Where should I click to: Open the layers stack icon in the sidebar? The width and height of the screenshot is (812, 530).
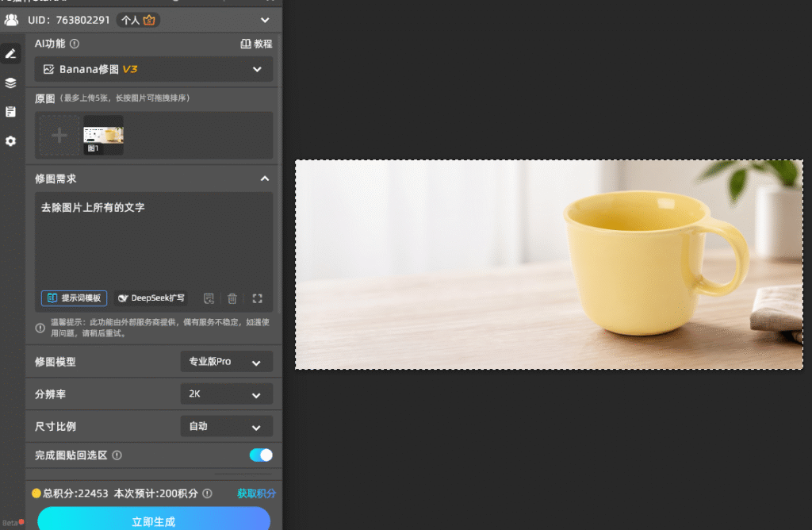10,83
